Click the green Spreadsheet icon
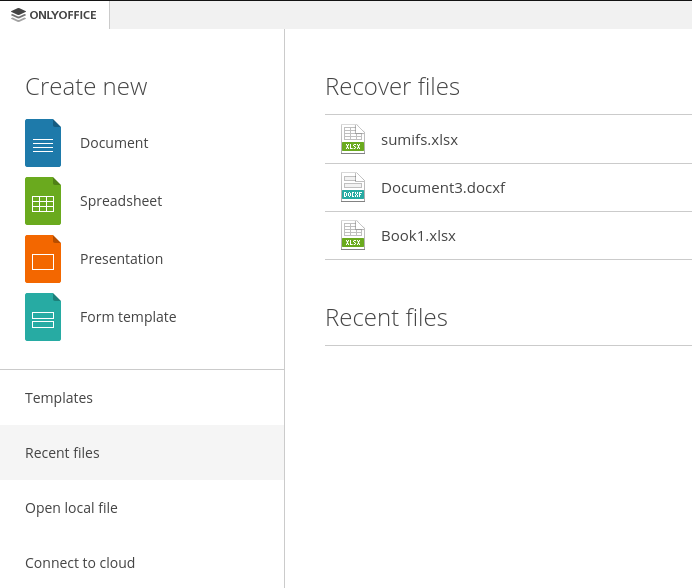Screen dimensions: 692x588 pos(43,201)
